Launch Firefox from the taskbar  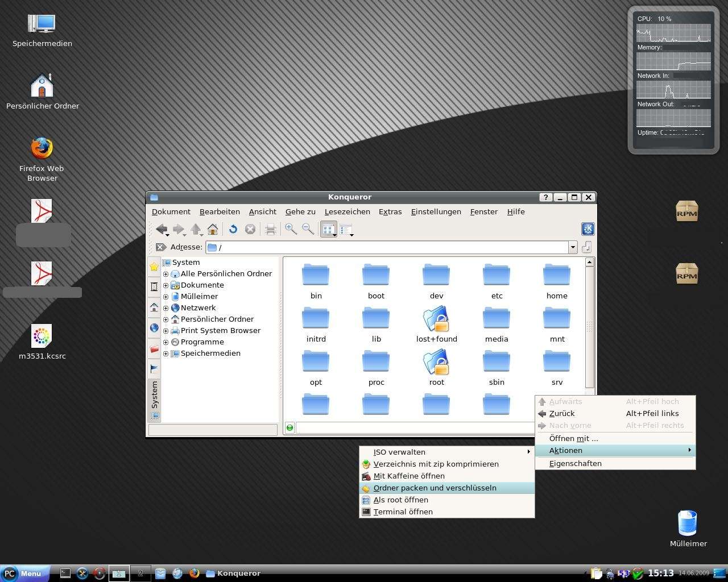(x=194, y=573)
